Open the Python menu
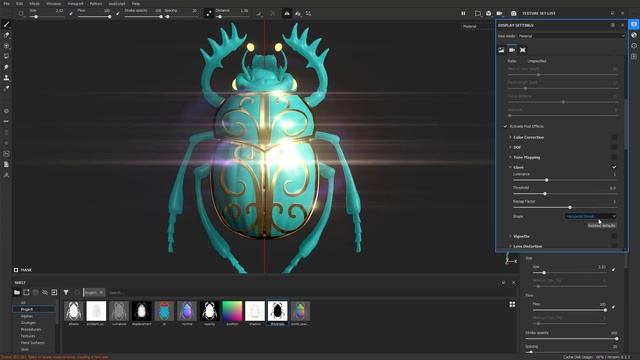The height and width of the screenshot is (360, 640). [x=96, y=3]
